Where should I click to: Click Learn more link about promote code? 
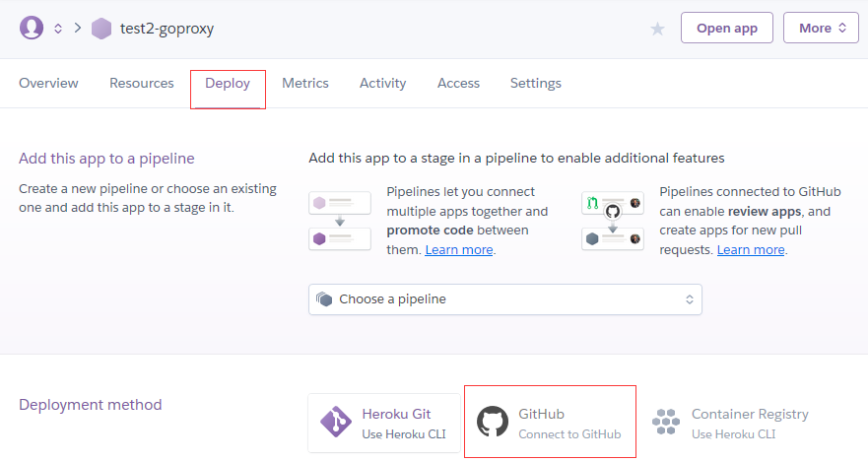point(459,250)
